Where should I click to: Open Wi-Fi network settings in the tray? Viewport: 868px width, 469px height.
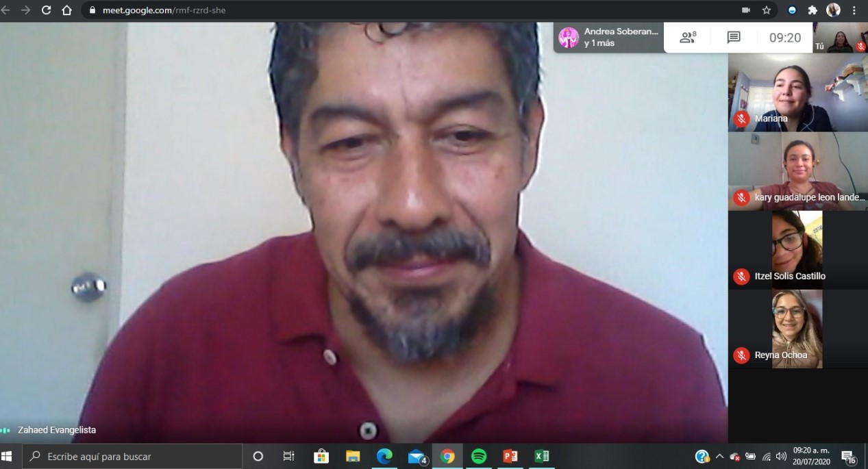click(766, 457)
